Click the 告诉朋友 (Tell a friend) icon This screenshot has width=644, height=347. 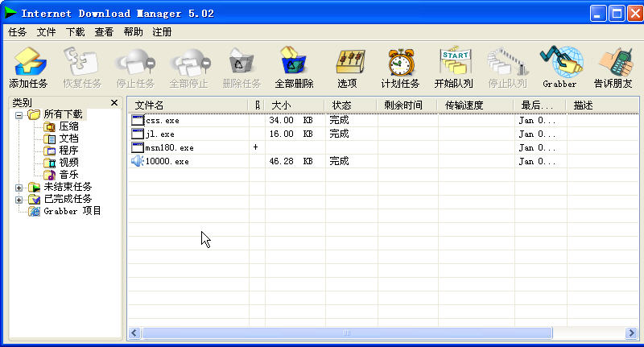click(x=615, y=63)
